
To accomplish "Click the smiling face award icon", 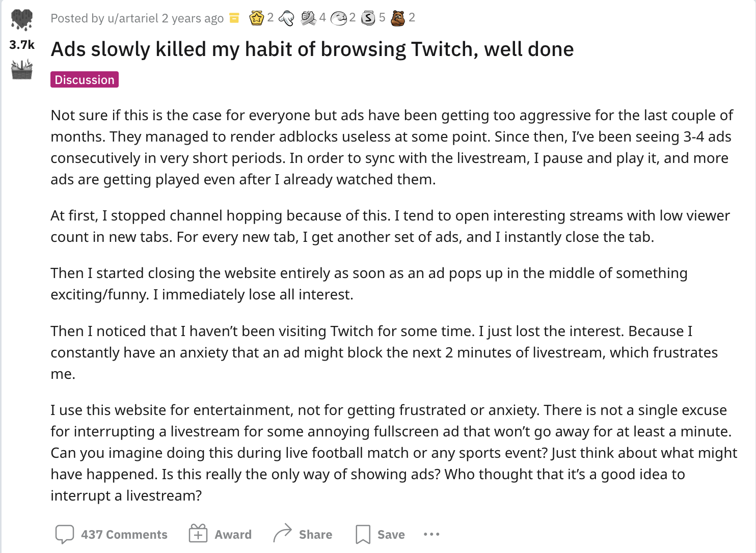I will [338, 18].
